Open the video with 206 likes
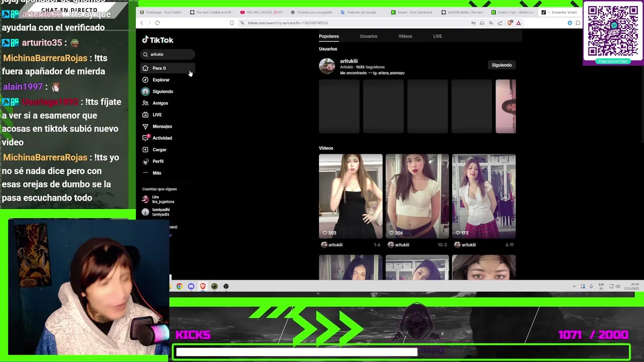 [x=417, y=196]
